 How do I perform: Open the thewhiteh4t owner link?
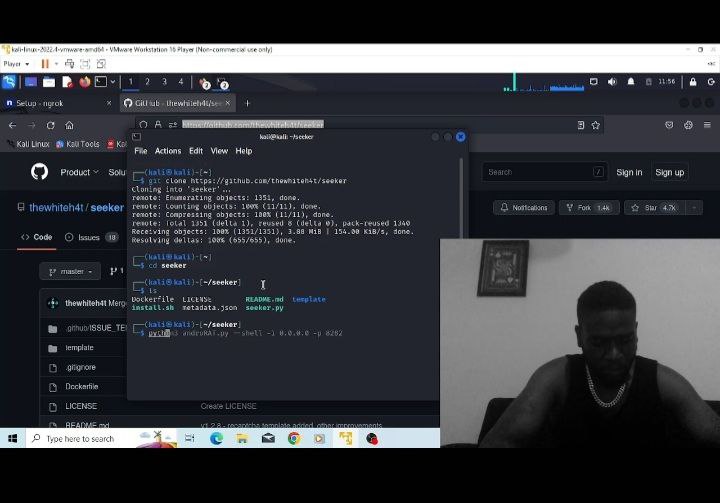(x=56, y=208)
